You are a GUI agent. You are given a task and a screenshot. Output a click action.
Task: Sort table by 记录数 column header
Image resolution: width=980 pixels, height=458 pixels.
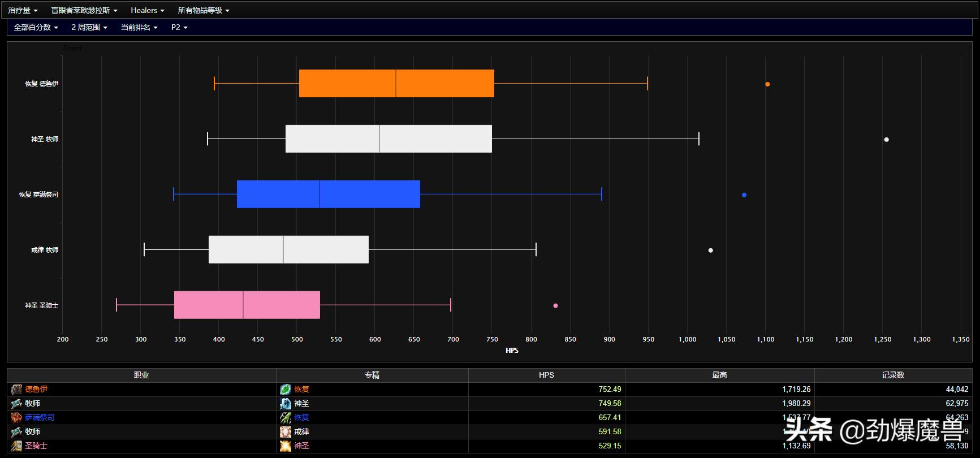click(x=893, y=375)
